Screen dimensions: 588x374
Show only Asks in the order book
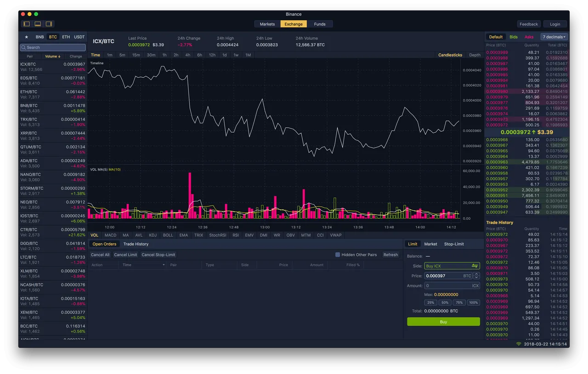[529, 37]
